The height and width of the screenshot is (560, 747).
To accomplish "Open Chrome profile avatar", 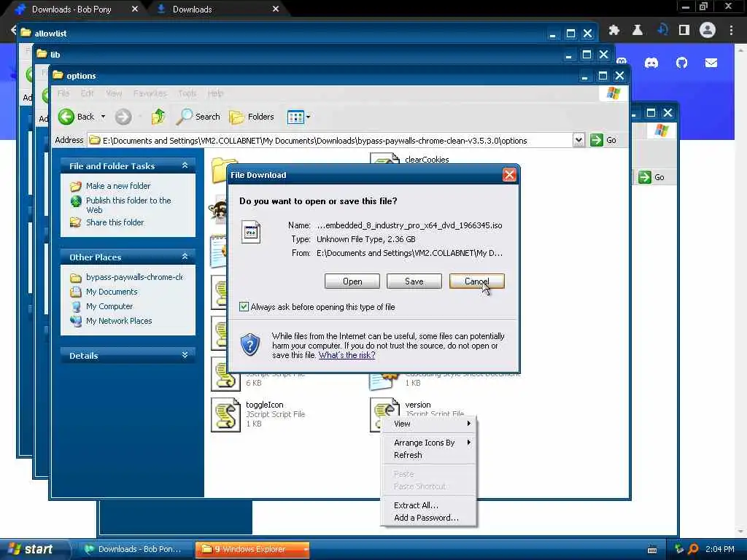I will [x=708, y=30].
